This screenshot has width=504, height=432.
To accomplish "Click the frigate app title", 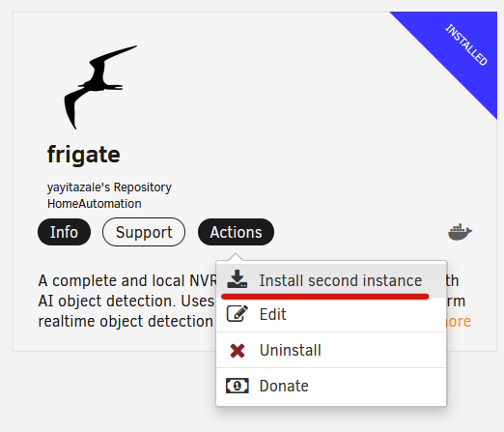I will coord(84,155).
